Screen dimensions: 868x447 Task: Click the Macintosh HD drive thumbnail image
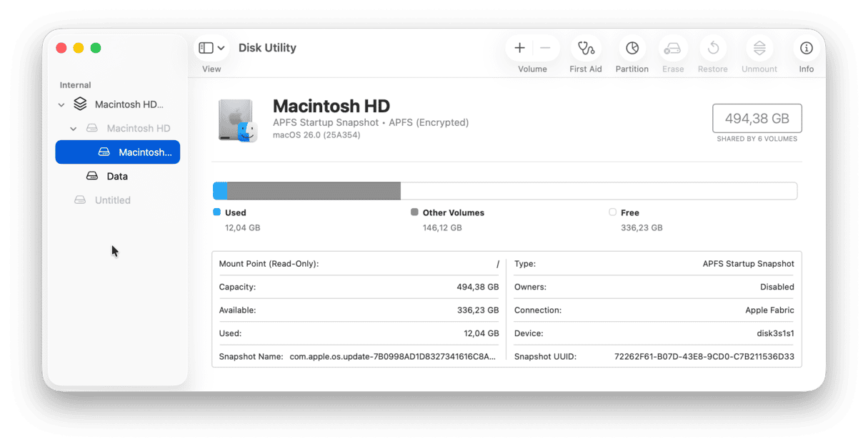coord(237,120)
